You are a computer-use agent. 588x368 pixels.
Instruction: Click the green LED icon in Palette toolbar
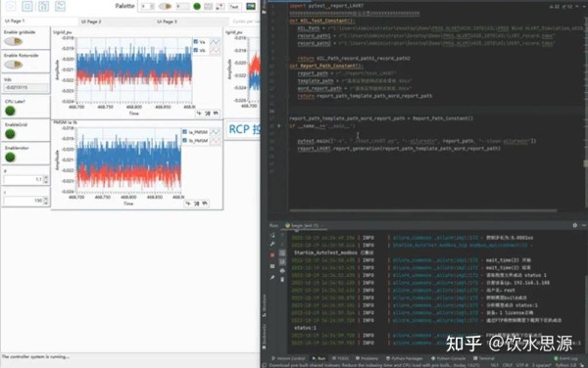click(x=197, y=6)
